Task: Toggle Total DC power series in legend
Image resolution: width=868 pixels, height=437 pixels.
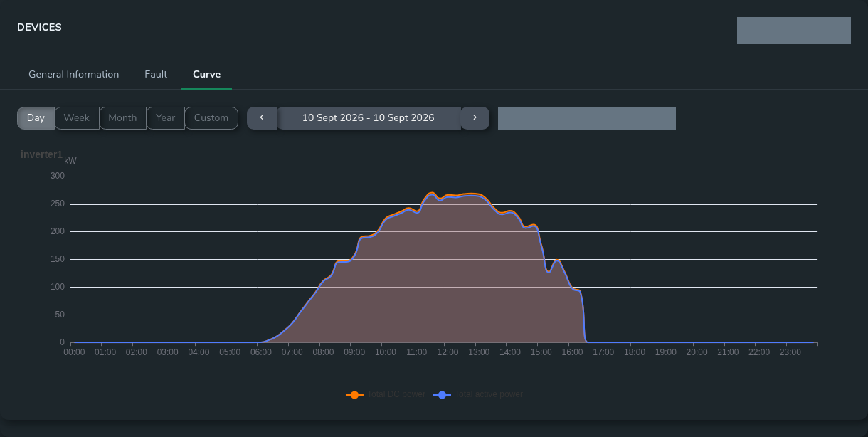Action: [386, 394]
